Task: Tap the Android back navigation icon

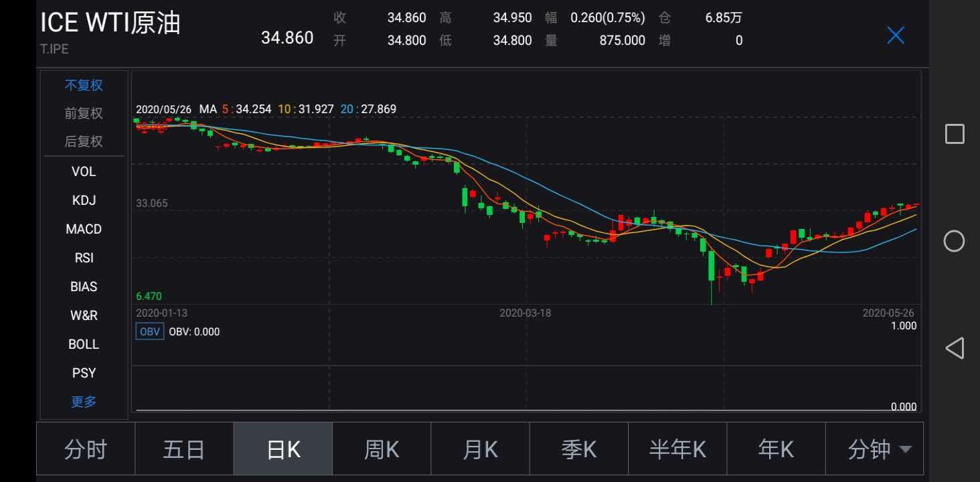Action: tap(953, 347)
